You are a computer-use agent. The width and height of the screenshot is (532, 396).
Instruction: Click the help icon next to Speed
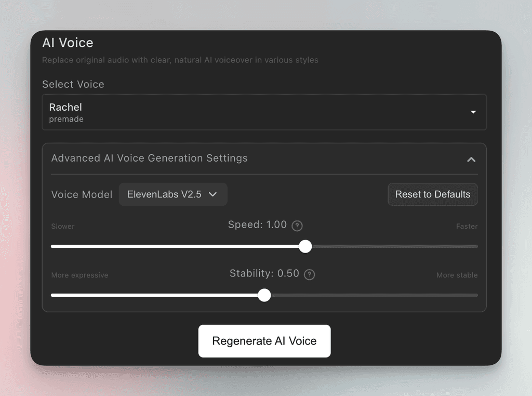pos(297,226)
